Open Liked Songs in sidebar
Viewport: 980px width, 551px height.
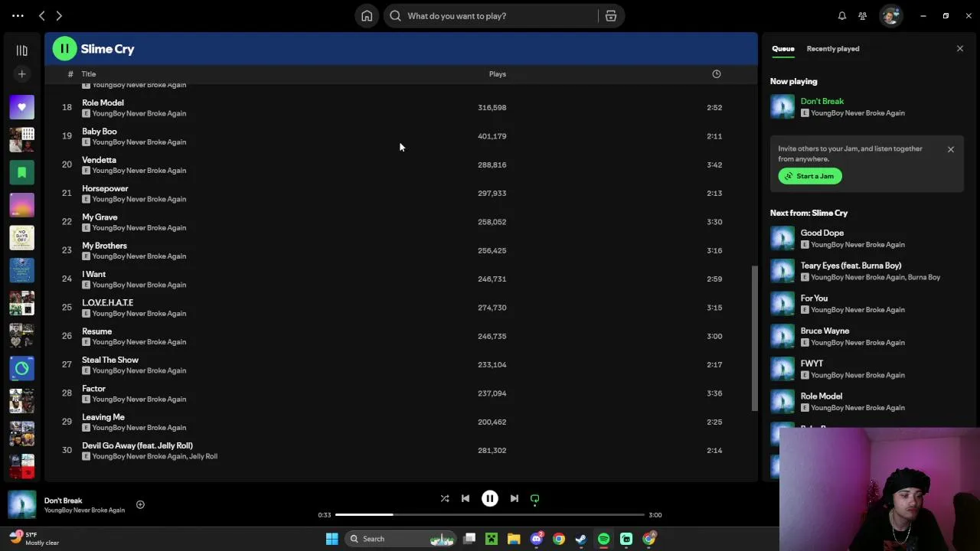click(21, 107)
